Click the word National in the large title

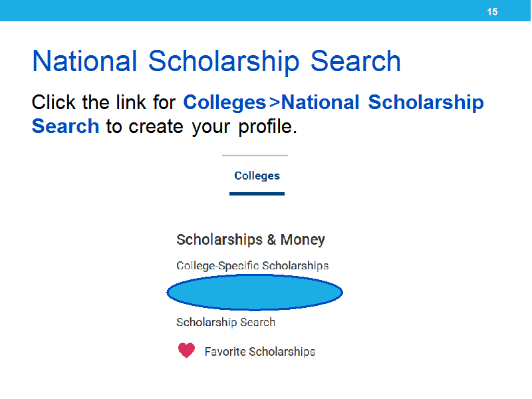(84, 61)
